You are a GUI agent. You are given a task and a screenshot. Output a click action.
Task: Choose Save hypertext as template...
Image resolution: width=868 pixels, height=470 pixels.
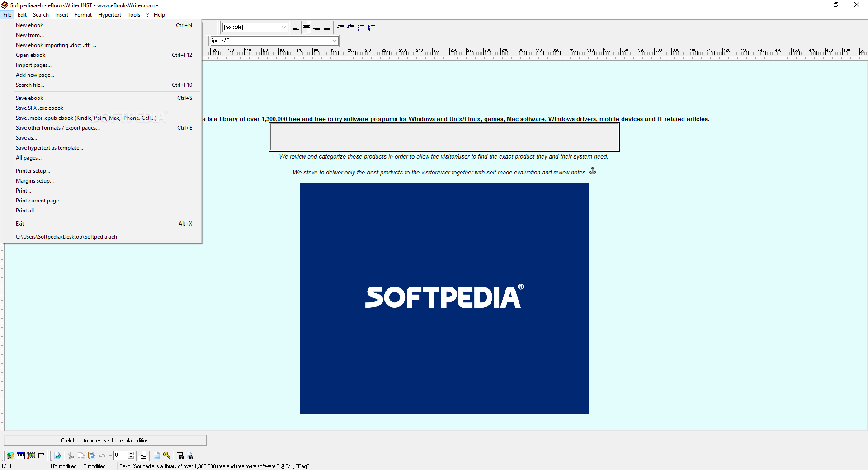[101, 148]
